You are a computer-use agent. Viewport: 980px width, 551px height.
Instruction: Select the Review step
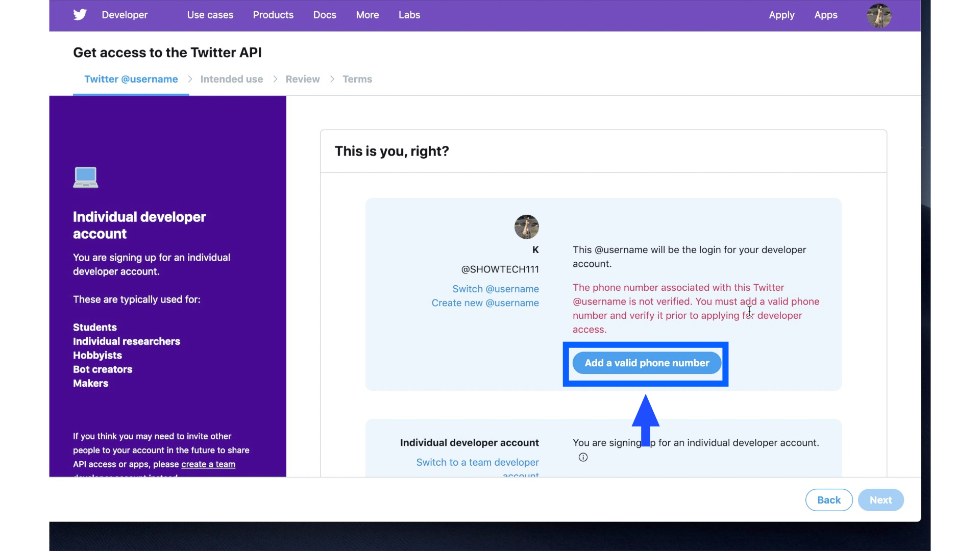[x=303, y=79]
